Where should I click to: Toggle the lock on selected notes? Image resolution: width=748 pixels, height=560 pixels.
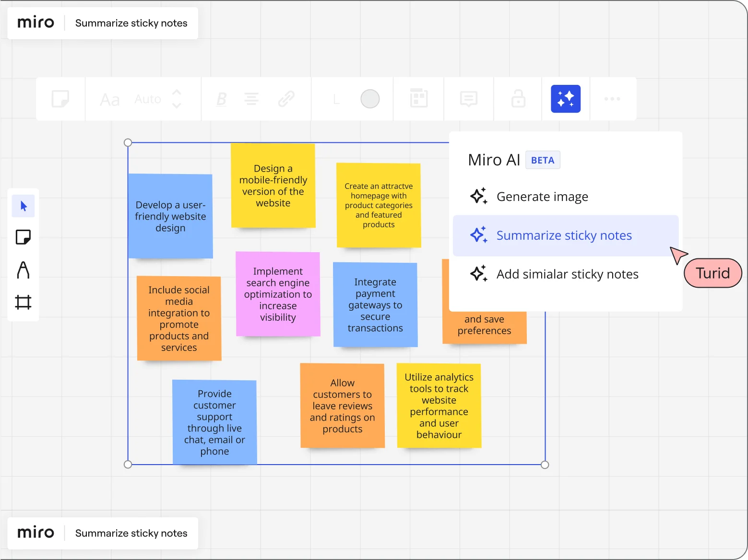click(x=518, y=99)
